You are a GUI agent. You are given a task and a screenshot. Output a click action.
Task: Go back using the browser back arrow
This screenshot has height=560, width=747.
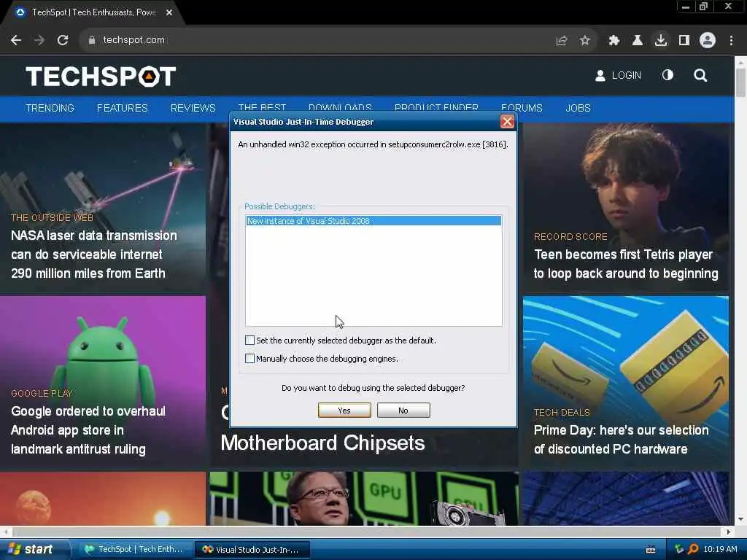(16, 41)
